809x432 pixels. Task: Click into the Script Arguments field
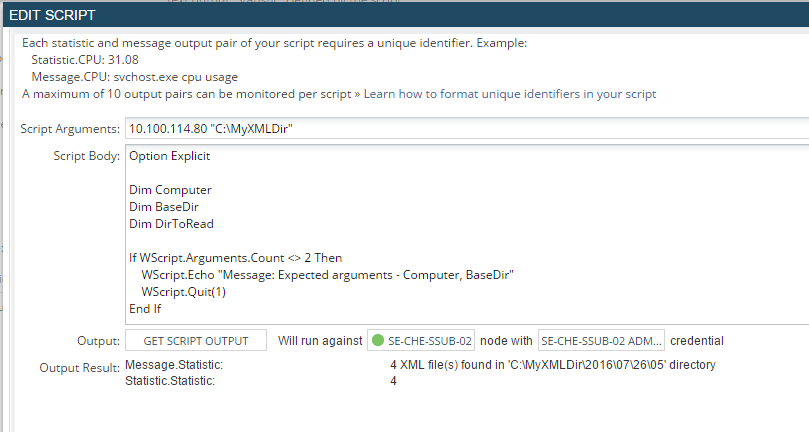[x=460, y=129]
